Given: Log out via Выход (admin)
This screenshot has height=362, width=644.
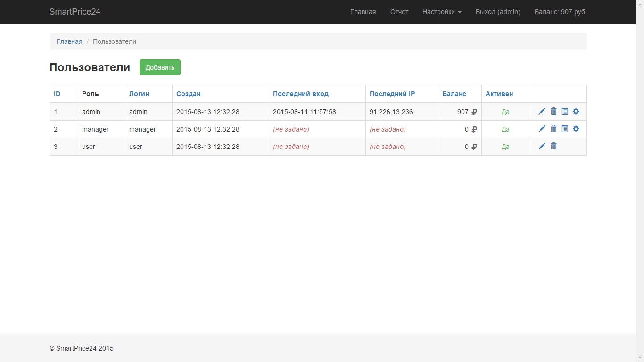Looking at the screenshot, I should (x=498, y=12).
